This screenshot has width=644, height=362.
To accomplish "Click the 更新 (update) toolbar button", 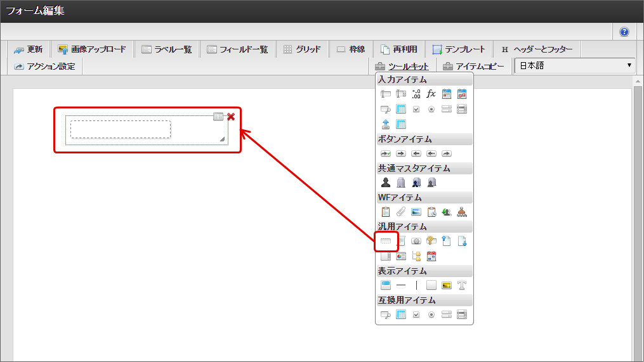I will click(x=29, y=49).
